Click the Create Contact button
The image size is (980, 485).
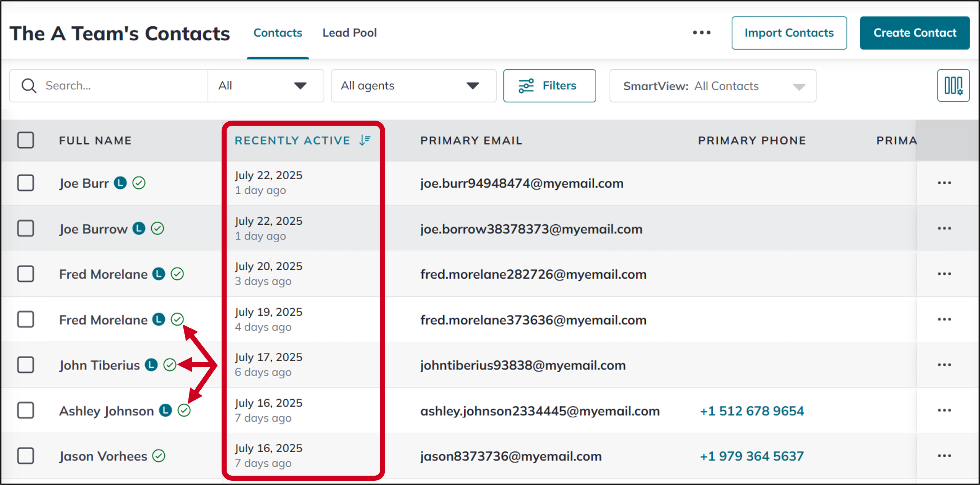pyautogui.click(x=914, y=33)
